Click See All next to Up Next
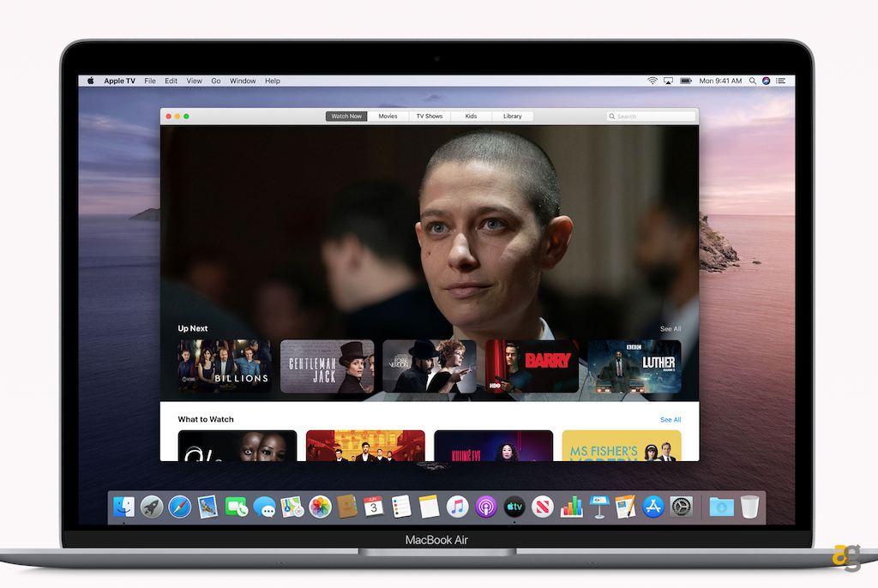 671,328
